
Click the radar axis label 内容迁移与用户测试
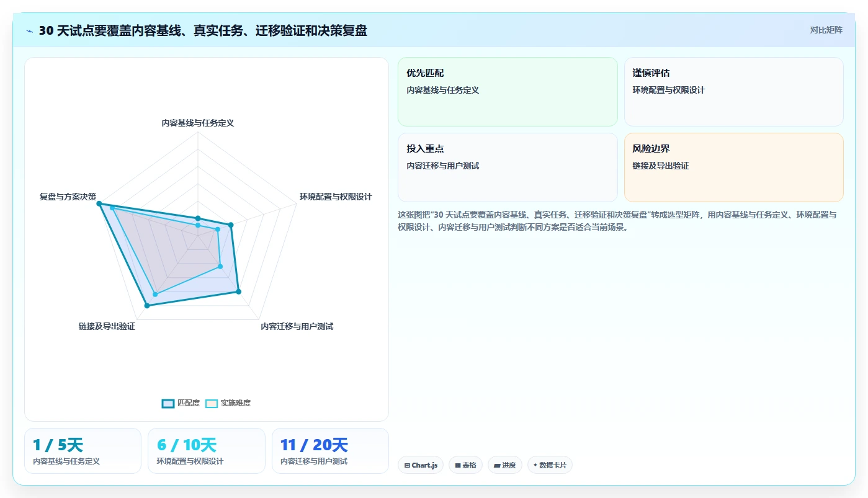(297, 326)
